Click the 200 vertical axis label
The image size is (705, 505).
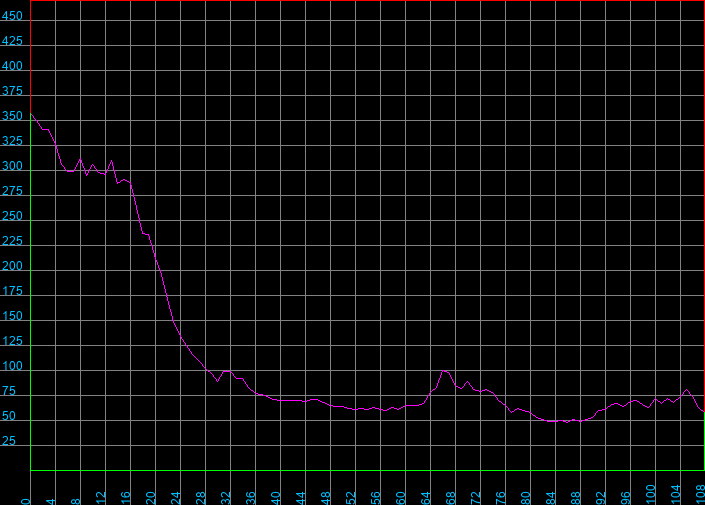point(12,266)
